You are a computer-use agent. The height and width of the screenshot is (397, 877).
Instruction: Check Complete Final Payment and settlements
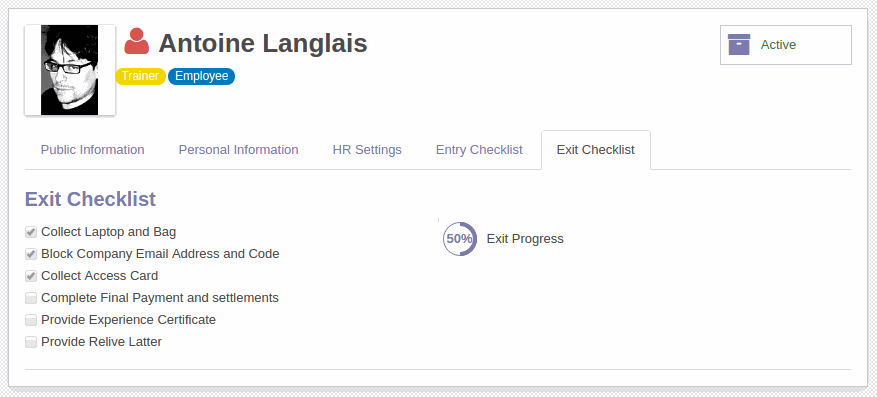31,298
